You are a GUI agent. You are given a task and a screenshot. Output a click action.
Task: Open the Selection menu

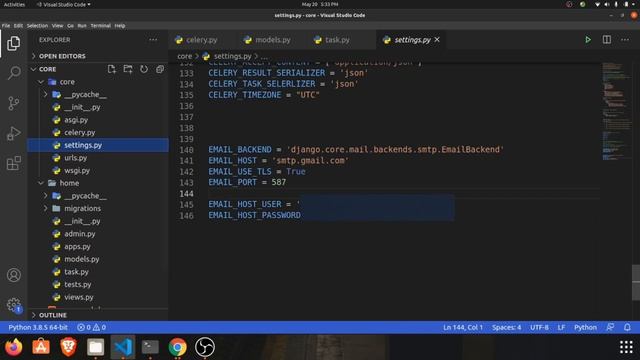point(37,25)
